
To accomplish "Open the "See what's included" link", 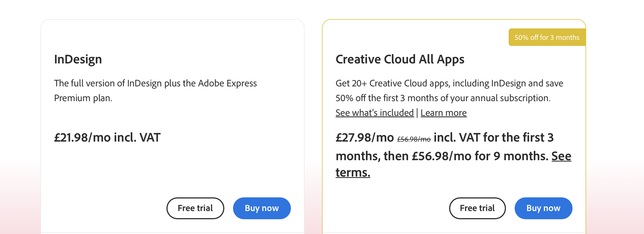I will point(375,113).
